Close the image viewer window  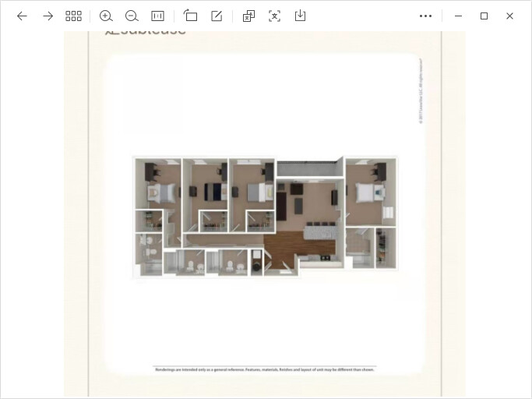pos(509,16)
